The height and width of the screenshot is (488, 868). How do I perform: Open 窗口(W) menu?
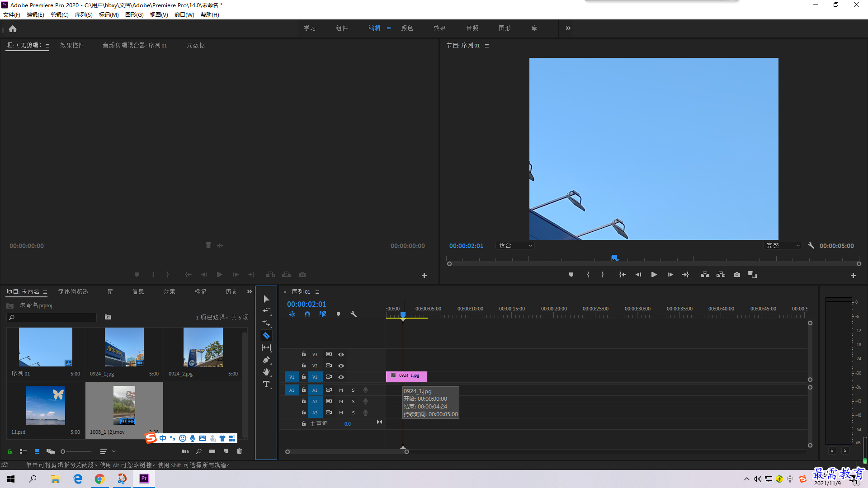[x=184, y=15]
